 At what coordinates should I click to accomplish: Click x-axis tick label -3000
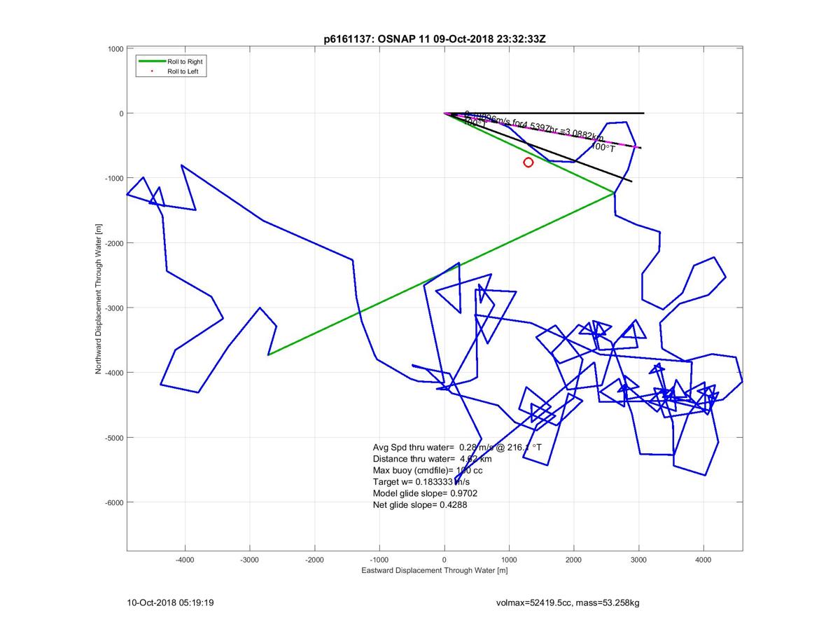(250, 560)
